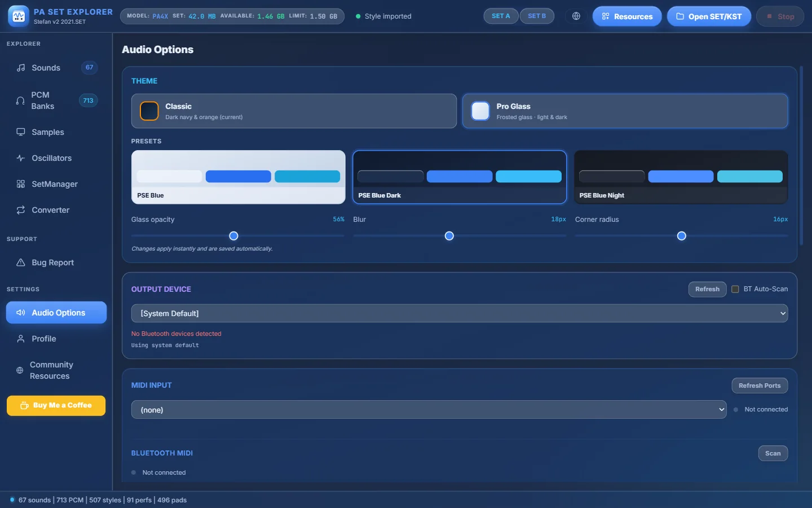The width and height of the screenshot is (812, 508).
Task: Open the MIDI input (none) dropdown
Action: [429, 410]
